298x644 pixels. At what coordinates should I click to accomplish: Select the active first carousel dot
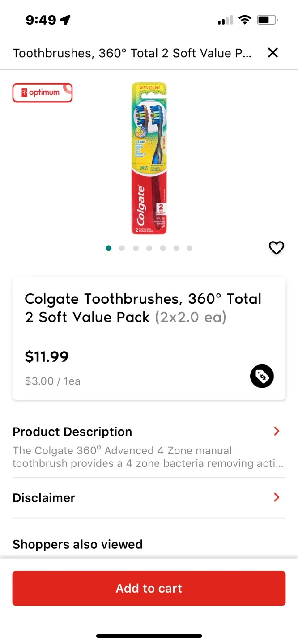tap(108, 248)
